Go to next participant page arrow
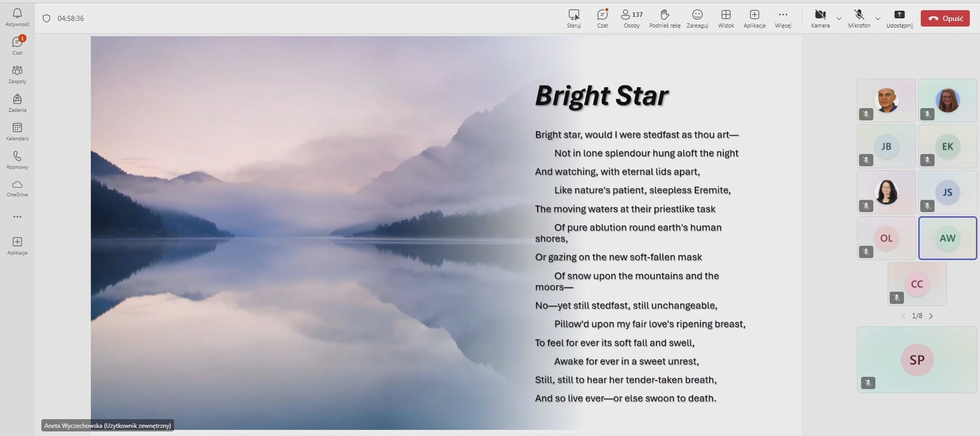This screenshot has height=436, width=980. [x=931, y=316]
